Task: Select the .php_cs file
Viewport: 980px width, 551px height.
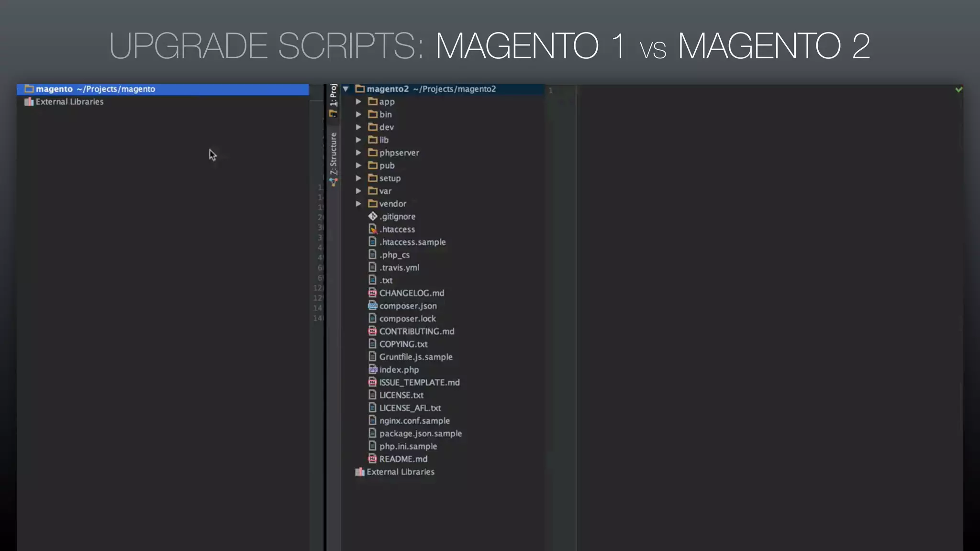Action: 394,255
